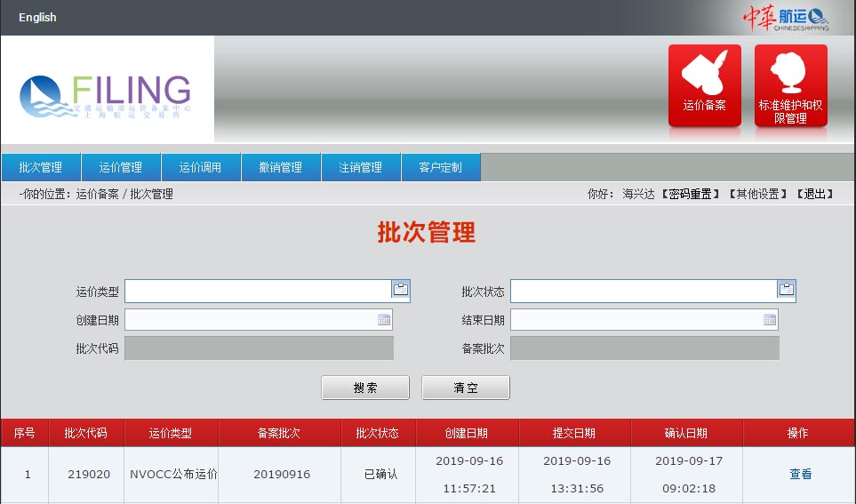856x504 pixels.
Task: Open the 运价调用 menu tab
Action: tap(201, 167)
